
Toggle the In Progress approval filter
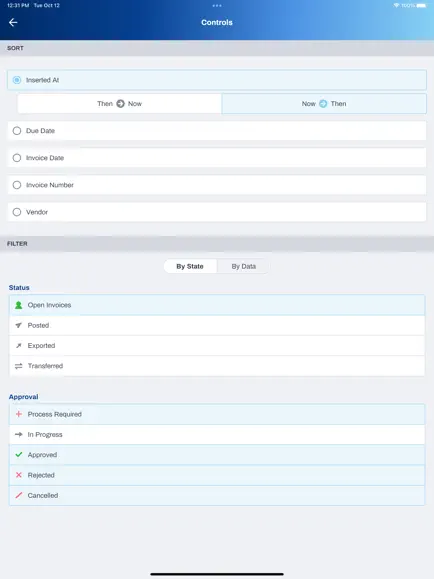click(217, 435)
